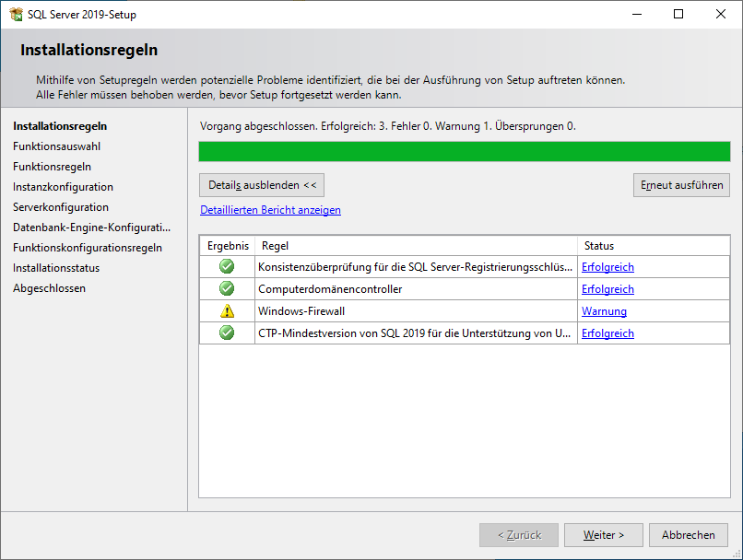
Task: Click green checkmark icon for Konsistenzüberprüfung rule
Action: pos(227,267)
